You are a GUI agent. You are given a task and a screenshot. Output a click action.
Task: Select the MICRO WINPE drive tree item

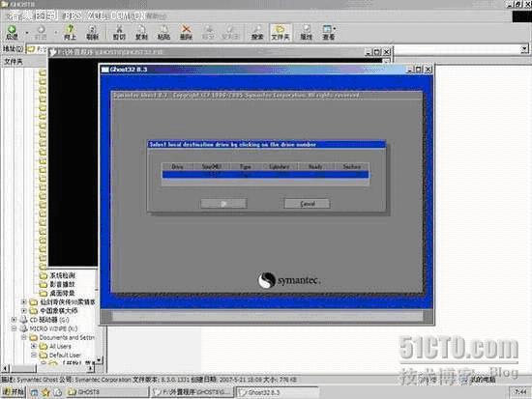point(53,328)
